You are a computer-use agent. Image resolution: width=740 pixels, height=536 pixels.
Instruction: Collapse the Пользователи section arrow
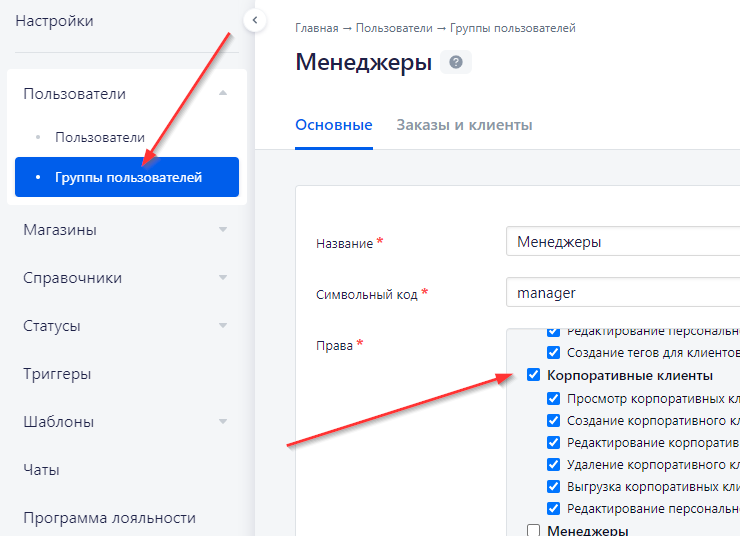coord(223,94)
